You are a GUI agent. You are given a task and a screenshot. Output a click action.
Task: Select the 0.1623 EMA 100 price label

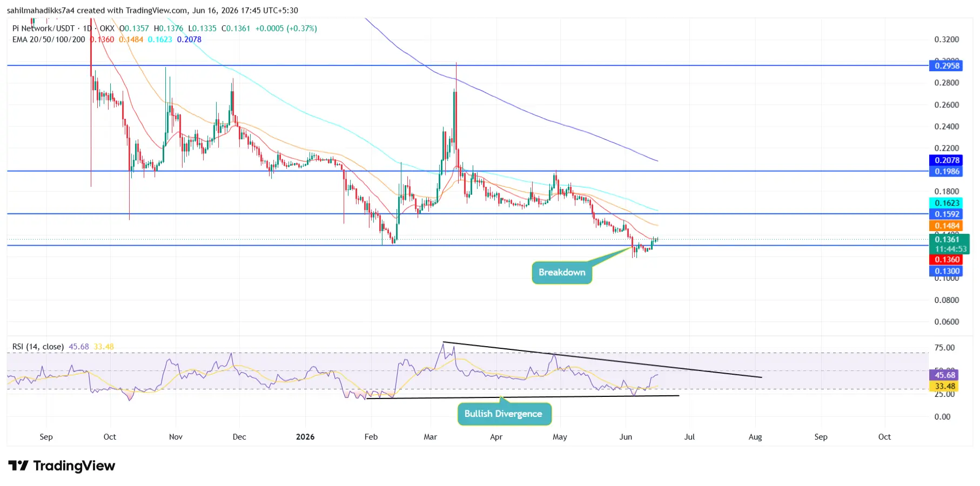click(x=947, y=203)
